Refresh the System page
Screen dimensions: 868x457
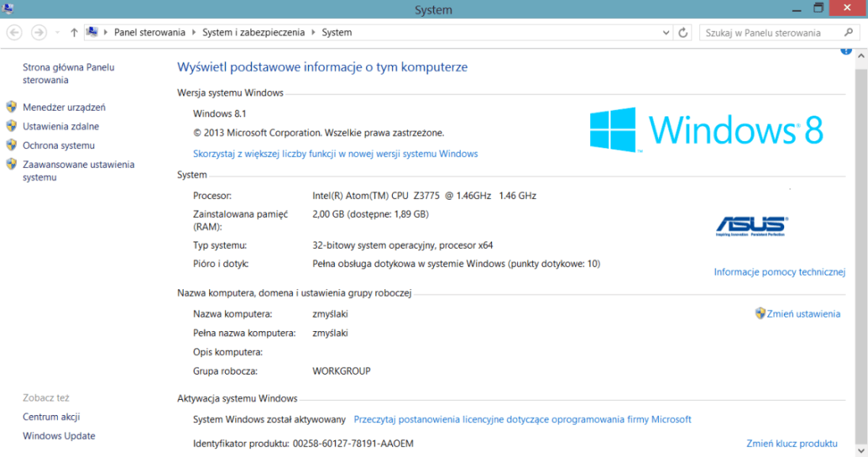[683, 32]
